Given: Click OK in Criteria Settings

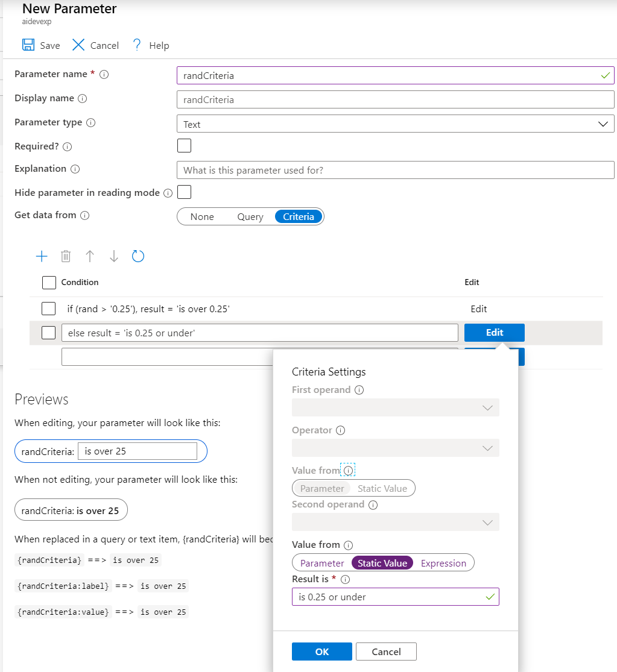Looking at the screenshot, I should tap(321, 652).
